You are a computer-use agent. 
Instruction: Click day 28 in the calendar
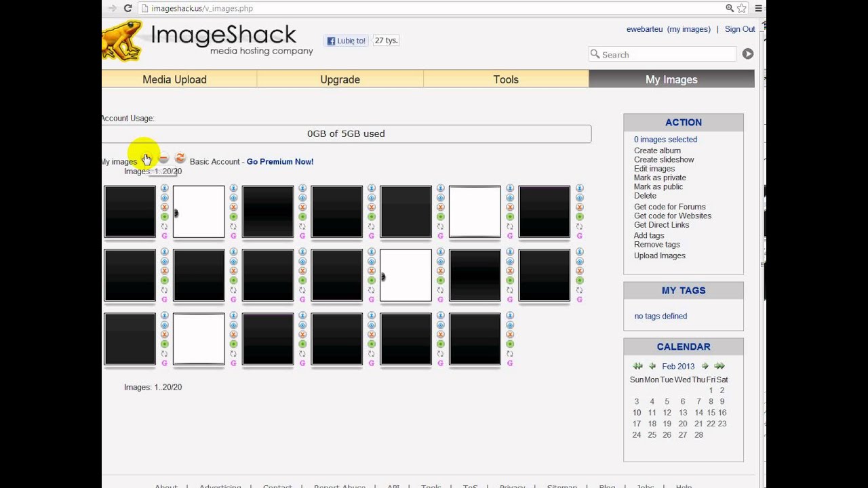coord(698,435)
